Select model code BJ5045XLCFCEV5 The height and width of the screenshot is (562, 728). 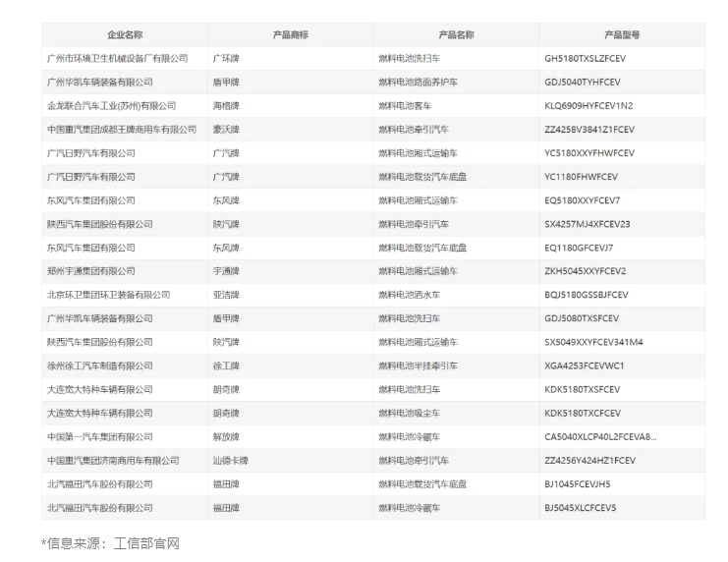tap(581, 508)
